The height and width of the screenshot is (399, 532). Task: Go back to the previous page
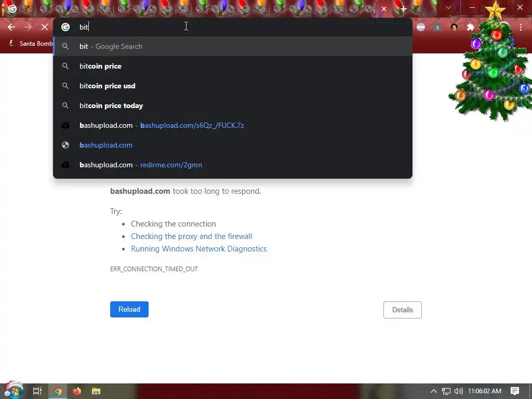[x=11, y=27]
